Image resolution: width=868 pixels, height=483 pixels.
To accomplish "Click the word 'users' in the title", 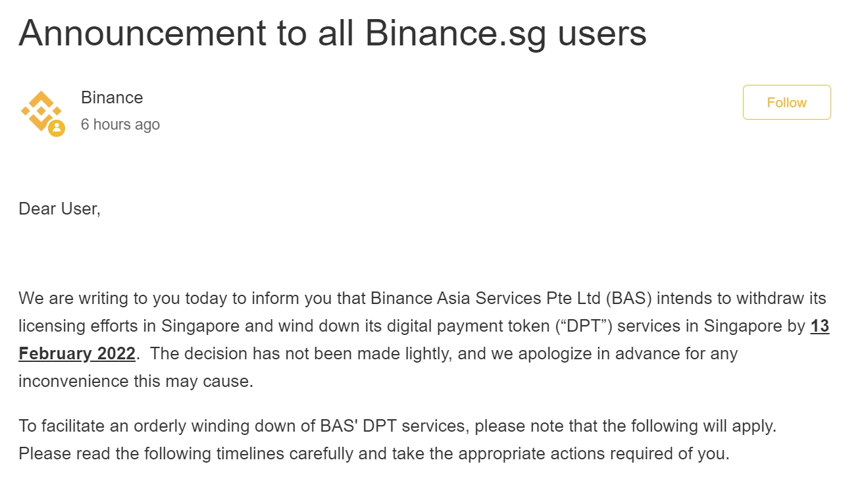I will click(x=602, y=33).
